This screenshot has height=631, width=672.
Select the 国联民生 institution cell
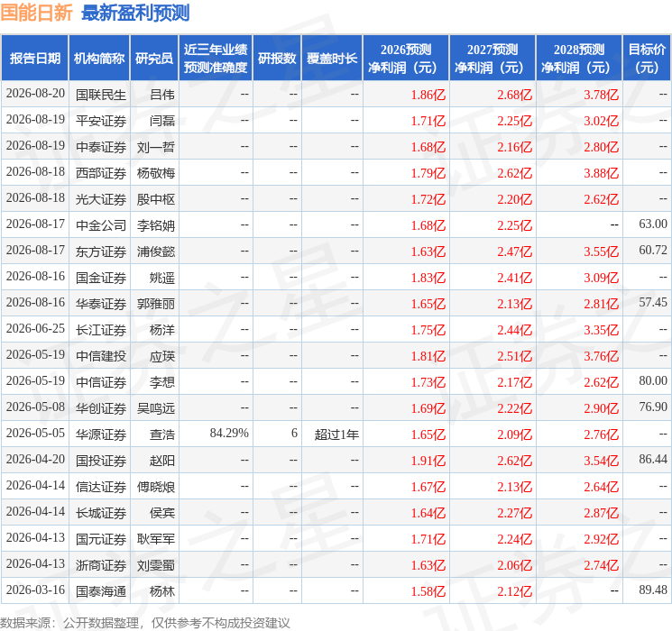tap(101, 95)
